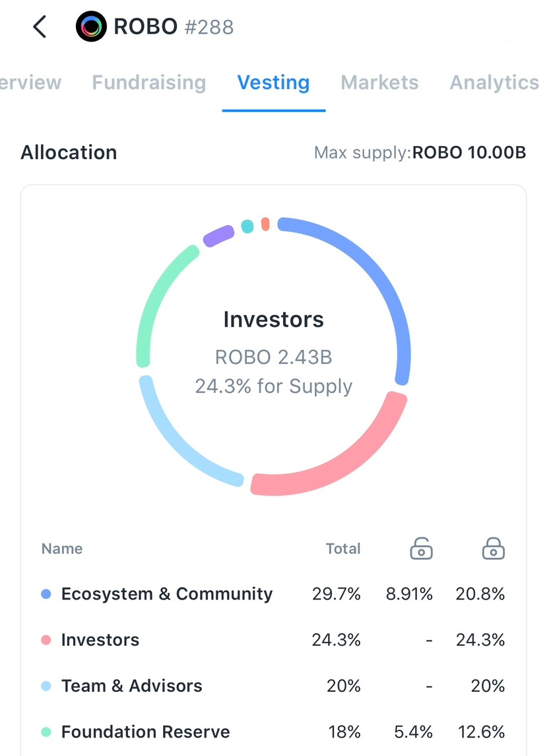Image resolution: width=547 pixels, height=756 pixels.
Task: Switch to the Fundraising tab
Action: tap(149, 83)
